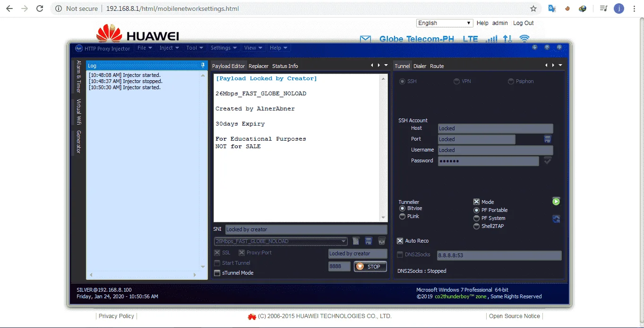Click the rightmost round title bar icon
The width and height of the screenshot is (644, 328).
click(559, 47)
